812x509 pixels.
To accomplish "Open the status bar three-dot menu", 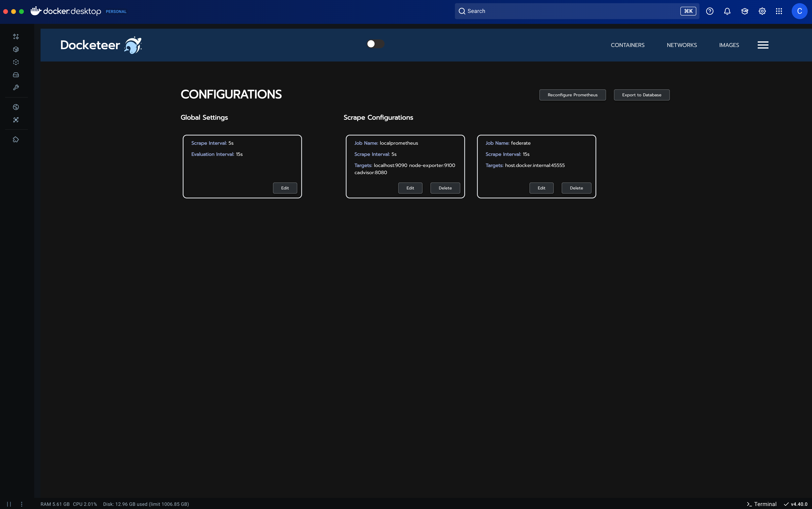I will coord(21,504).
